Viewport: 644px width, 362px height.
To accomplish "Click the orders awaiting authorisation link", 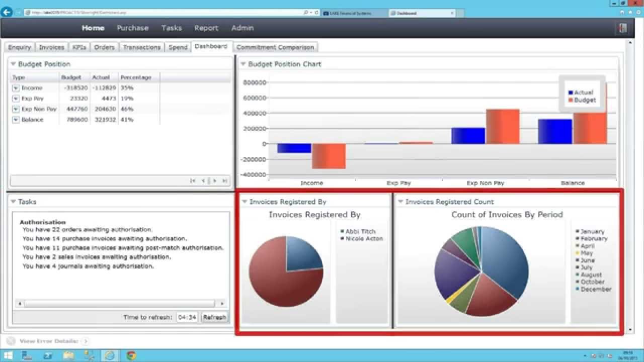I will [x=87, y=230].
